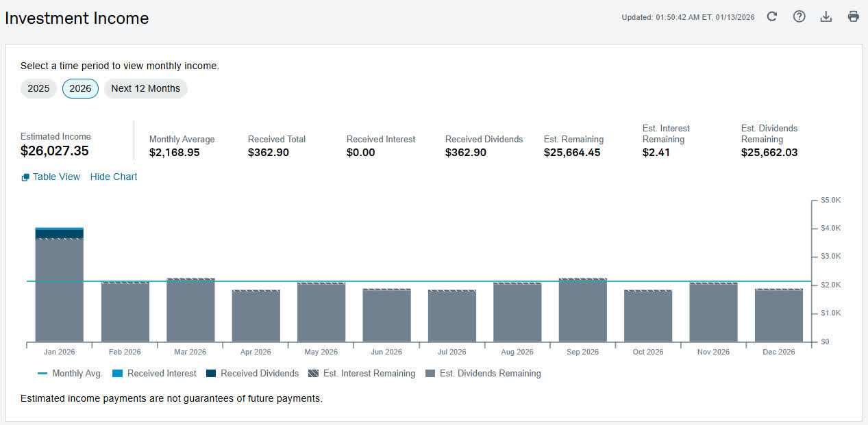This screenshot has width=868, height=425.
Task: Hide the income chart
Action: [x=114, y=177]
